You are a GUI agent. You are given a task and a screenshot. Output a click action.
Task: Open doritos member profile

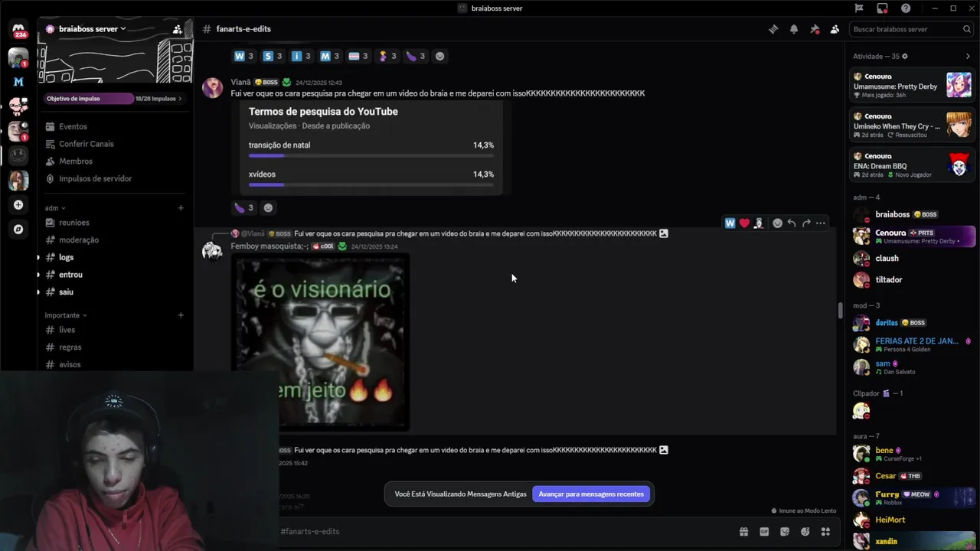pos(912,323)
